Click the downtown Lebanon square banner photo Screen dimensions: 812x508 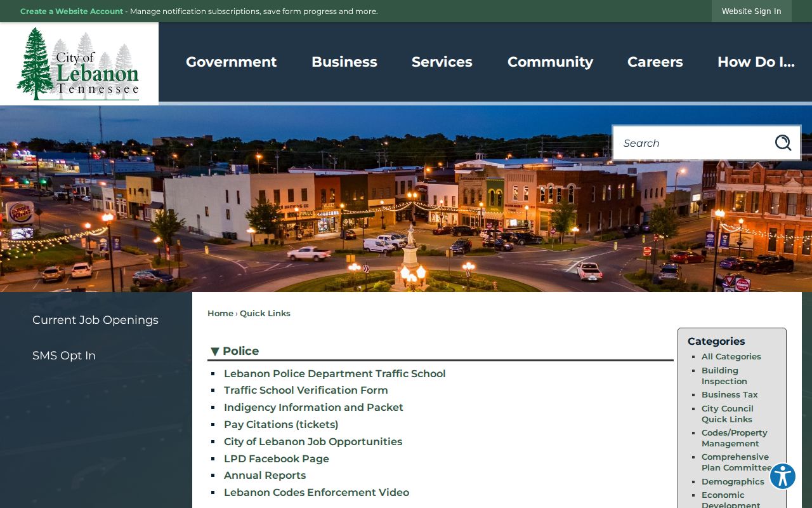(x=406, y=199)
